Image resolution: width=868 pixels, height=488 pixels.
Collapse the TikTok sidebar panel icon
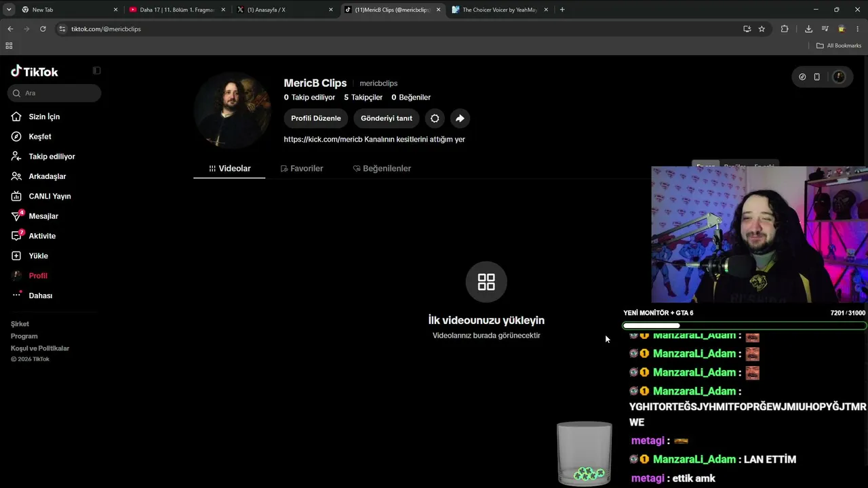pos(96,70)
